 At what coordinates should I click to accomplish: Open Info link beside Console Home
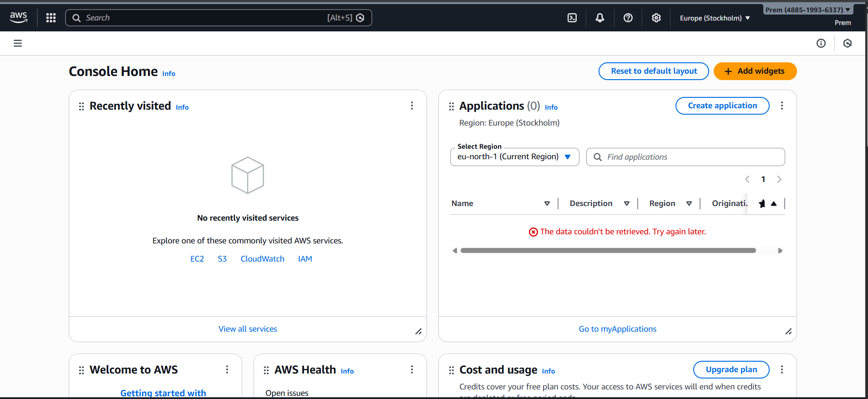[169, 74]
